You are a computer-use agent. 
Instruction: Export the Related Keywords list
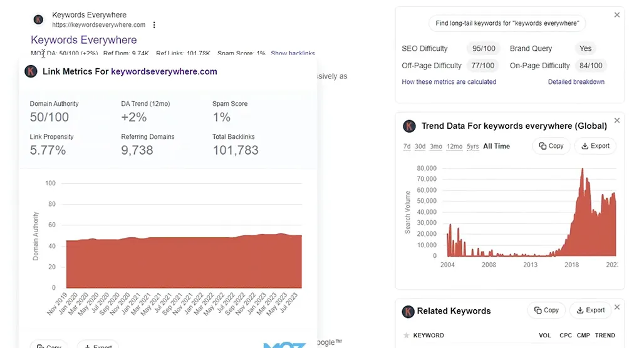[x=591, y=310]
